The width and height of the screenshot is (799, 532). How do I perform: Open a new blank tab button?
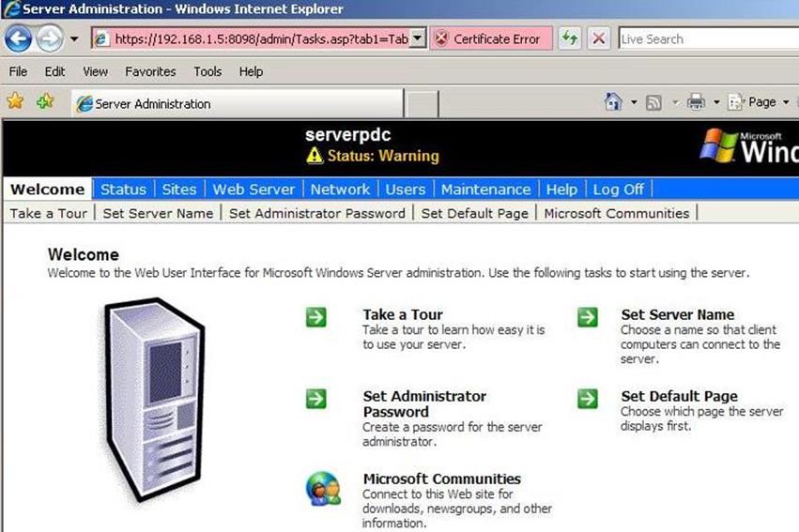422,104
